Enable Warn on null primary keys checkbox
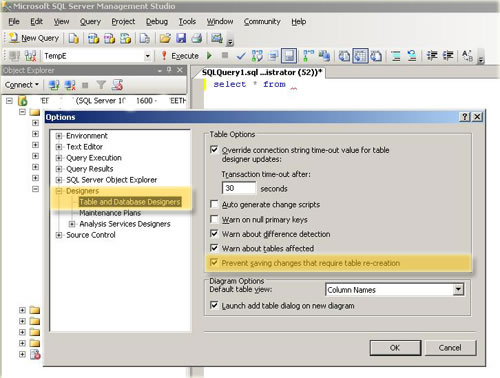The width and height of the screenshot is (500, 378). click(214, 219)
